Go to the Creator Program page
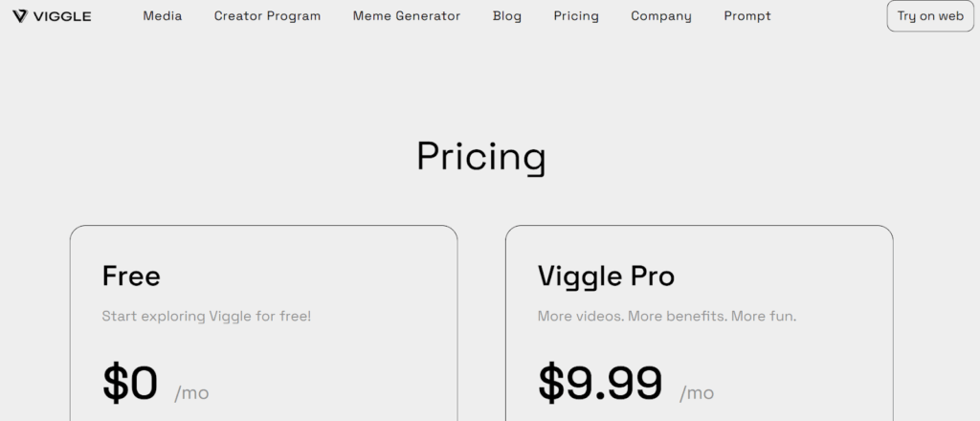The height and width of the screenshot is (421, 980). [x=267, y=16]
